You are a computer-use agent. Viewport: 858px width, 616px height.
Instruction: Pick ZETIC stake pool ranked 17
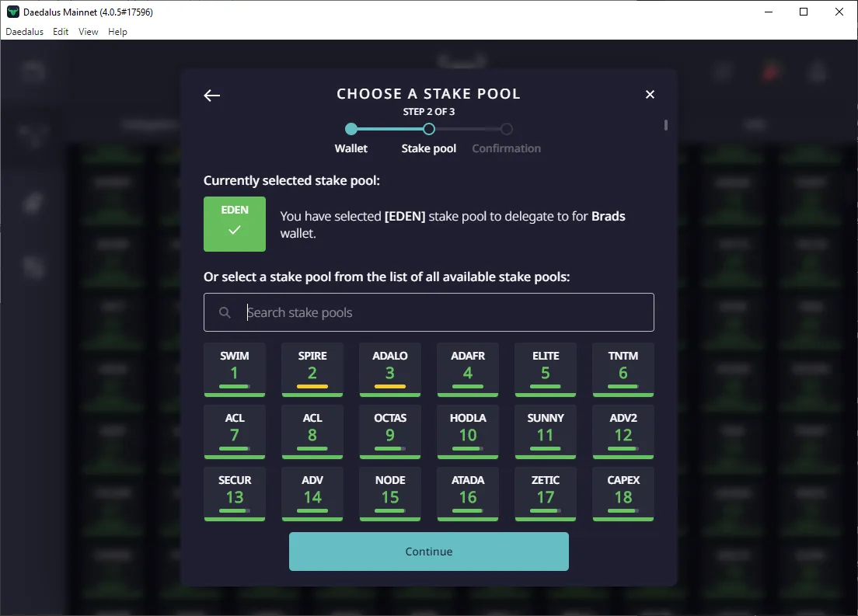coord(546,494)
